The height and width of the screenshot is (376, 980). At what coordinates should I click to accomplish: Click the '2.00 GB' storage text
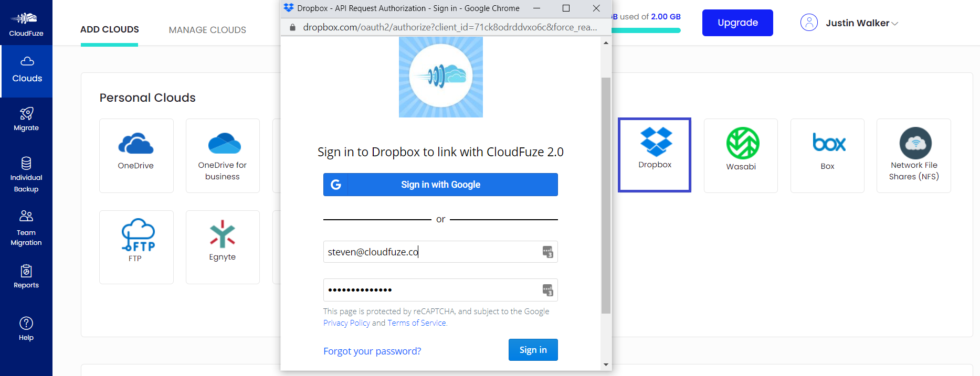[666, 17]
